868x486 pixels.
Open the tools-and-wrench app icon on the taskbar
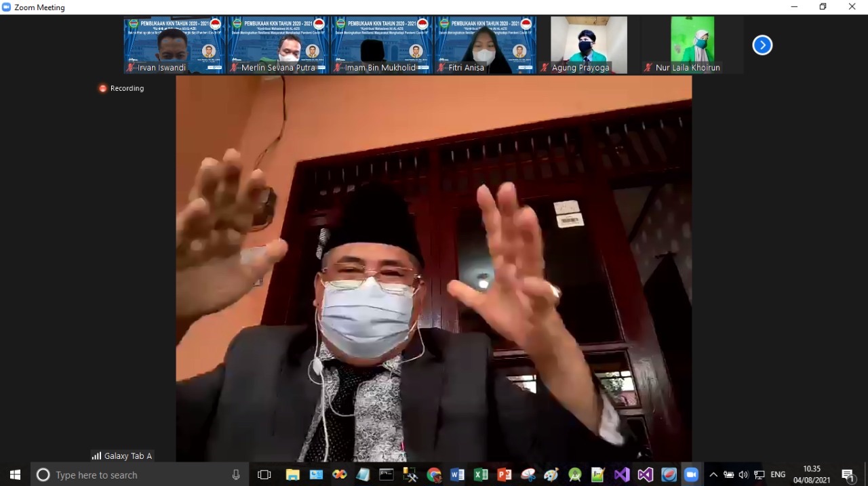point(410,474)
